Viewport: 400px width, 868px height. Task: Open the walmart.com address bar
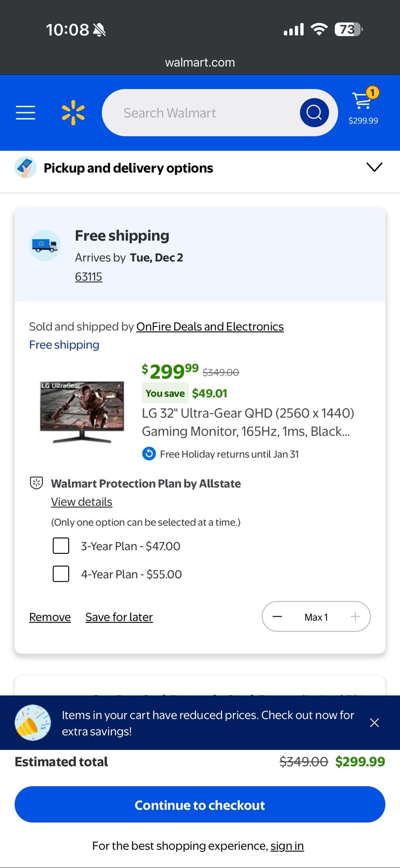(200, 62)
